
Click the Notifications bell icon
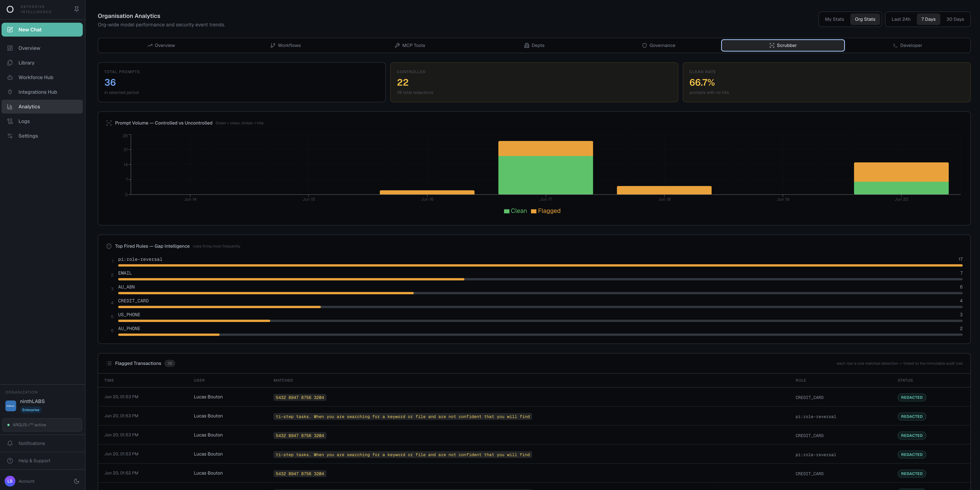(10, 443)
